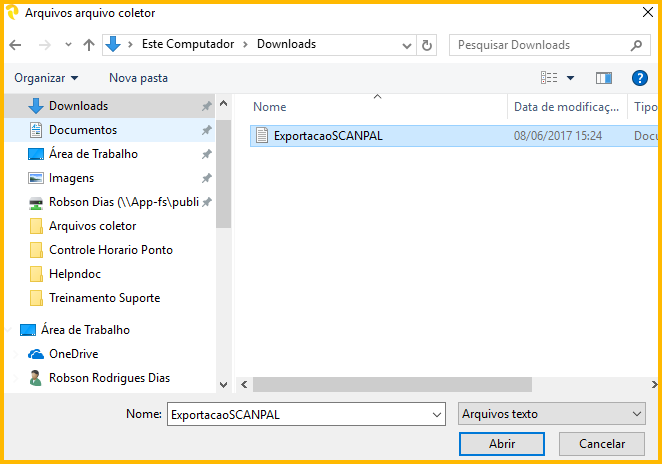
Task: Unpin Downloads using its pin icon
Action: (x=206, y=106)
